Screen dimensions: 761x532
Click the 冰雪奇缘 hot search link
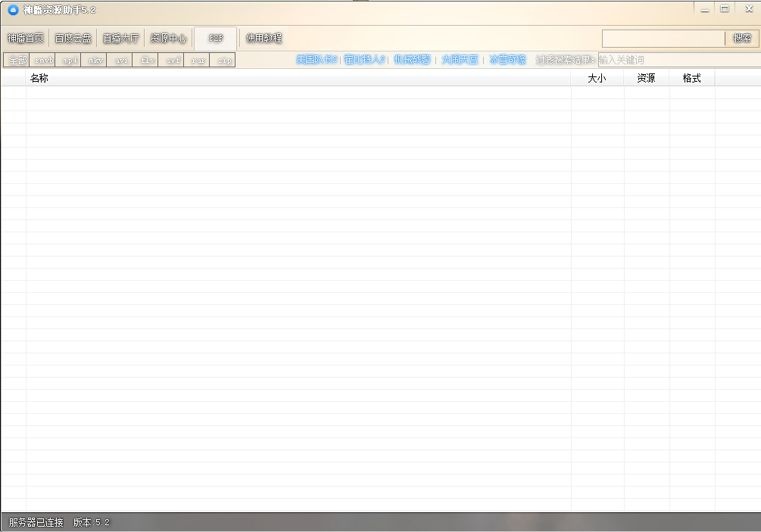507,60
